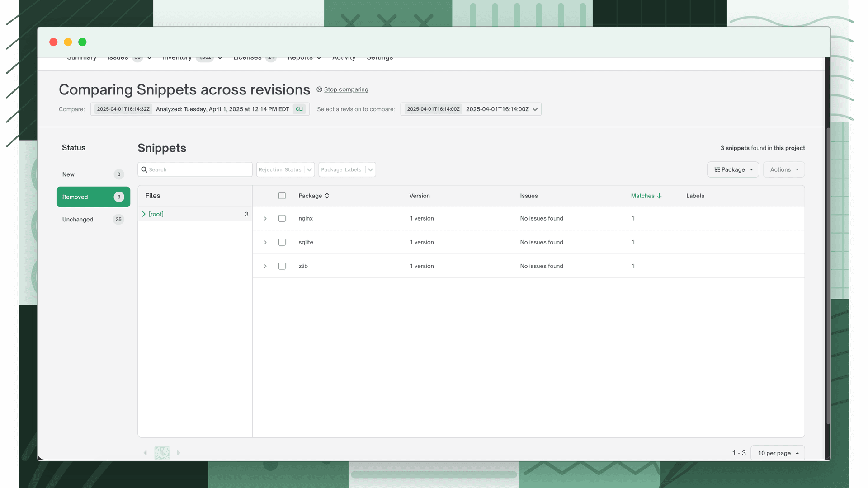Click 'No issues found' in zlib row
The image size is (868, 488).
coord(542,266)
